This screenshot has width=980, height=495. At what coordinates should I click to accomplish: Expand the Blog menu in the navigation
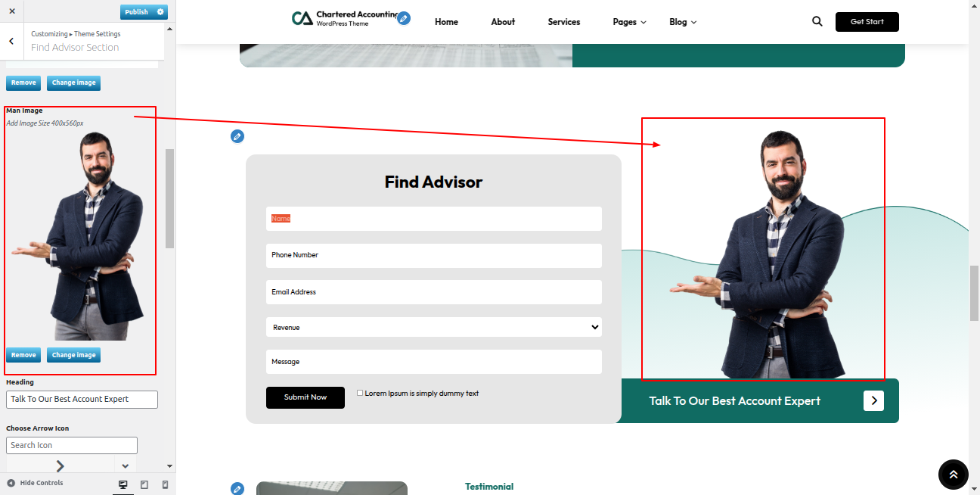click(683, 22)
